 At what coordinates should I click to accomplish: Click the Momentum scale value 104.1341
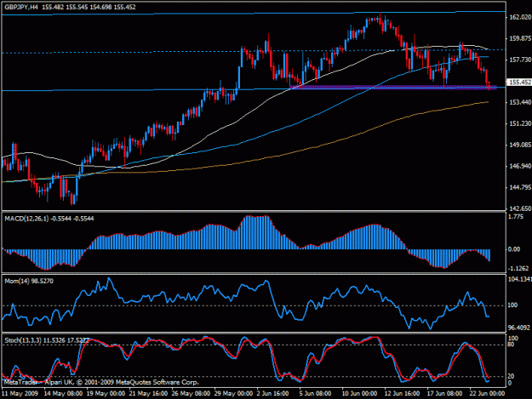[519, 279]
